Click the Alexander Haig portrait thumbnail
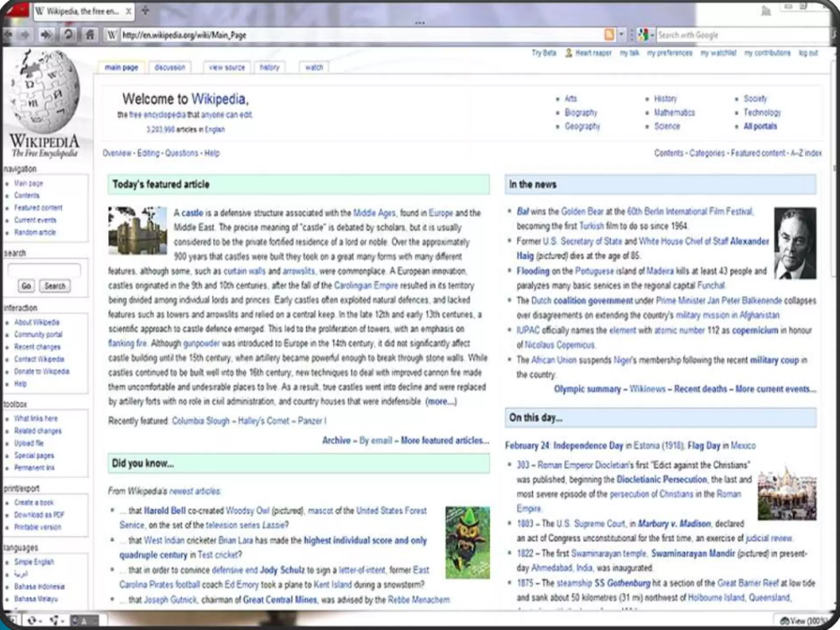The image size is (840, 630). [x=795, y=243]
